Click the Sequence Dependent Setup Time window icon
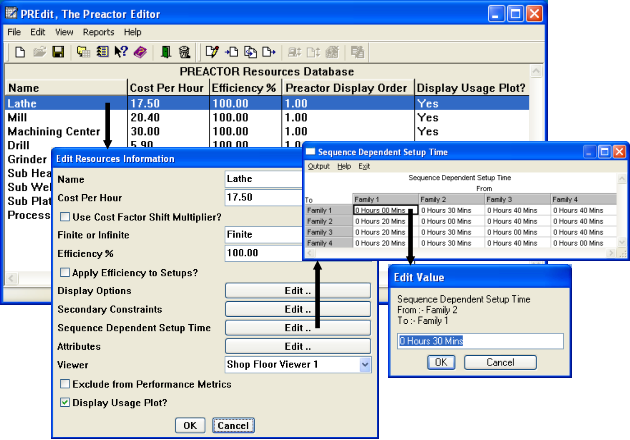The width and height of the screenshot is (630, 440). click(x=310, y=151)
